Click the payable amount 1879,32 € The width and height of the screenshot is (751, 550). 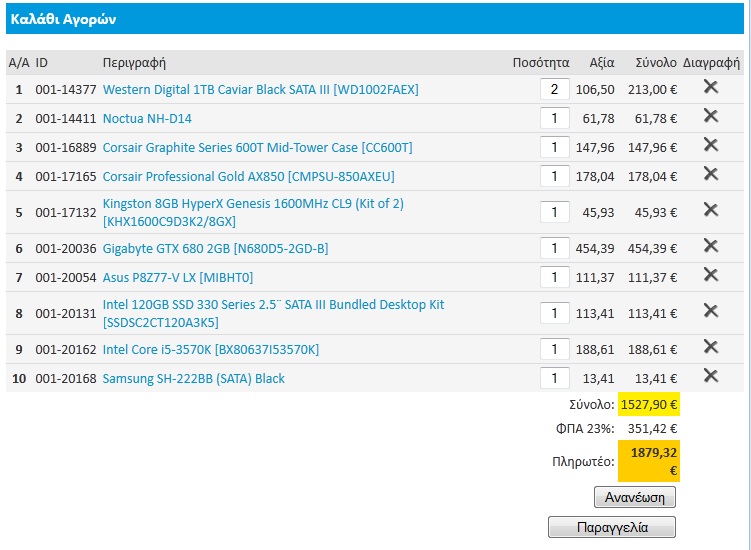pyautogui.click(x=649, y=461)
